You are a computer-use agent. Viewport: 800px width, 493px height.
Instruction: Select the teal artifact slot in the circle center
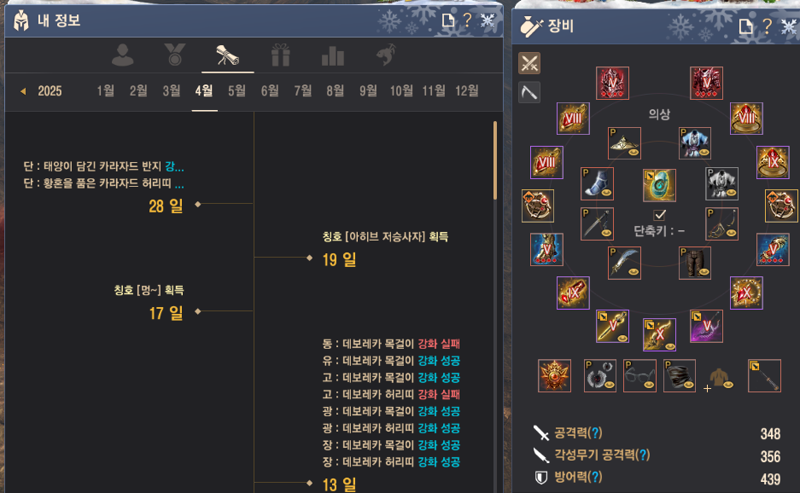(659, 185)
